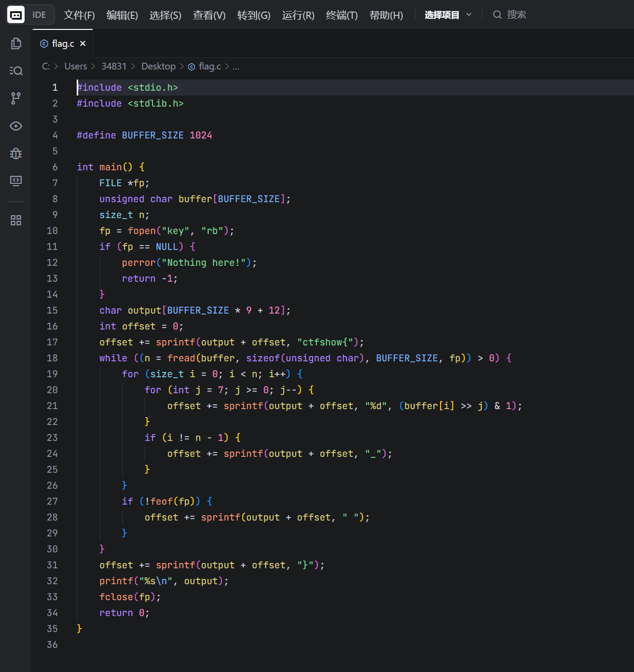Open the Extensions grid icon
Image resolution: width=634 pixels, height=672 pixels.
click(x=16, y=220)
